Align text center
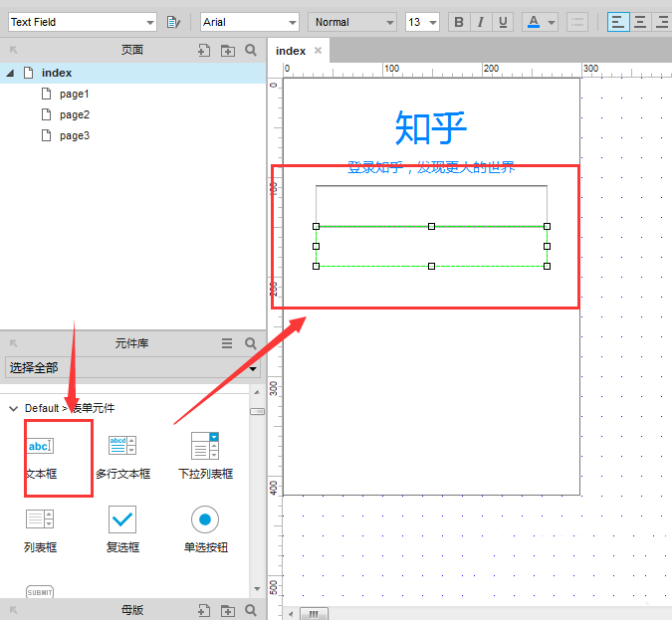This screenshot has width=672, height=620. click(x=640, y=22)
